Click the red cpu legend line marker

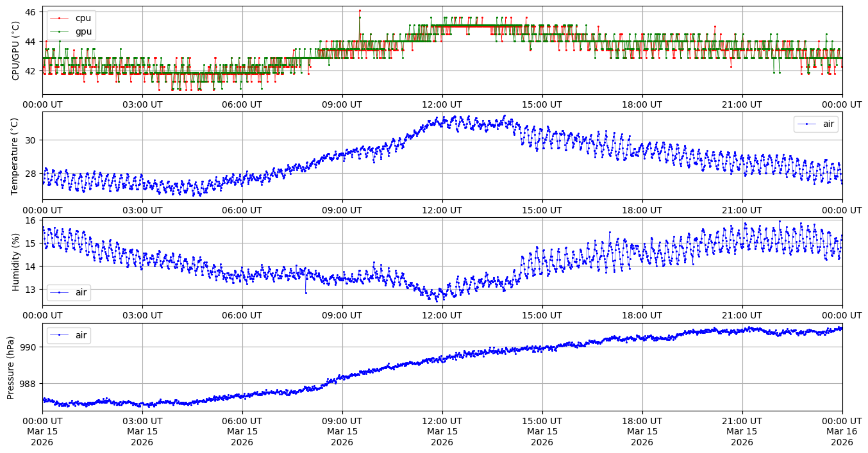pyautogui.click(x=60, y=19)
